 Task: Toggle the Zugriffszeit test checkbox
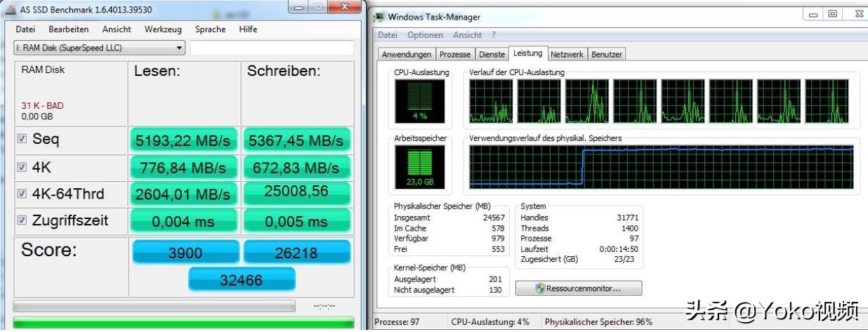pyautogui.click(x=22, y=220)
